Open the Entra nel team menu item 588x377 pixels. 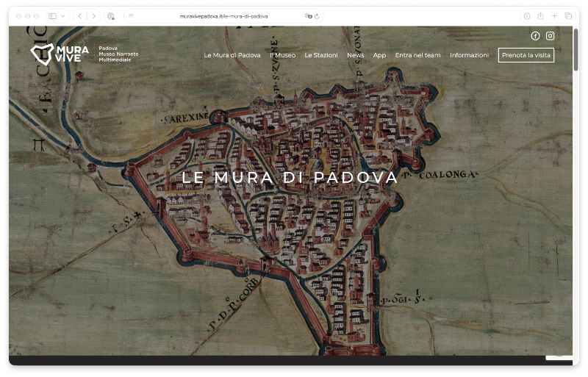417,55
